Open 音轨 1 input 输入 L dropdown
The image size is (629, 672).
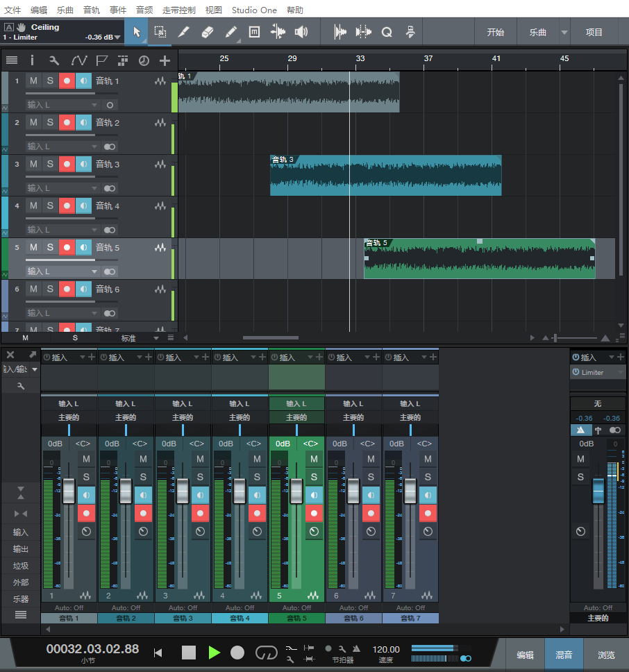pyautogui.click(x=62, y=105)
